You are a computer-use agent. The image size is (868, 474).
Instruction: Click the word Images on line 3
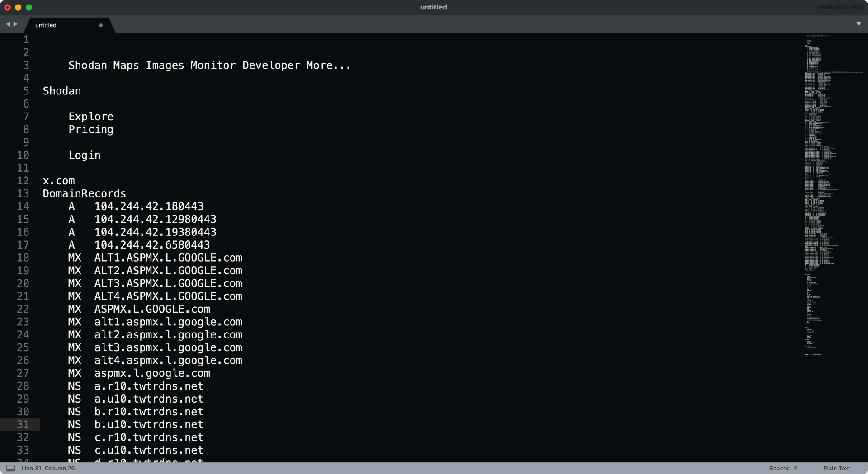click(x=165, y=66)
